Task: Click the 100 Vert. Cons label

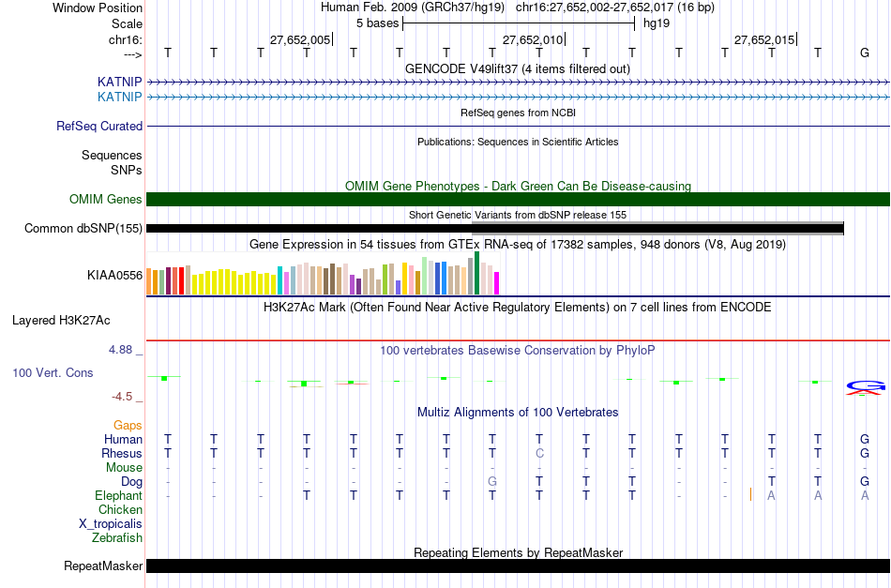Action: 53,372
